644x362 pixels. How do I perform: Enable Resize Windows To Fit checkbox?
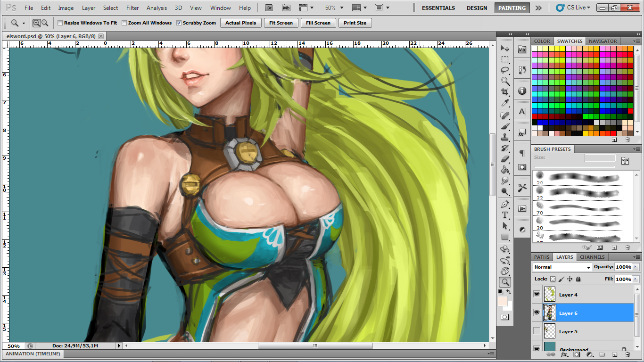(60, 23)
